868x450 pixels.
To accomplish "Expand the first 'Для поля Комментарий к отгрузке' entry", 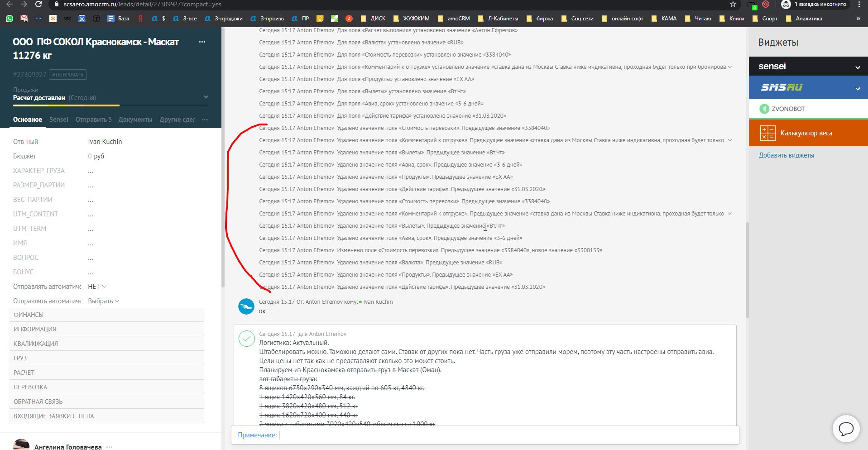I will (729, 67).
